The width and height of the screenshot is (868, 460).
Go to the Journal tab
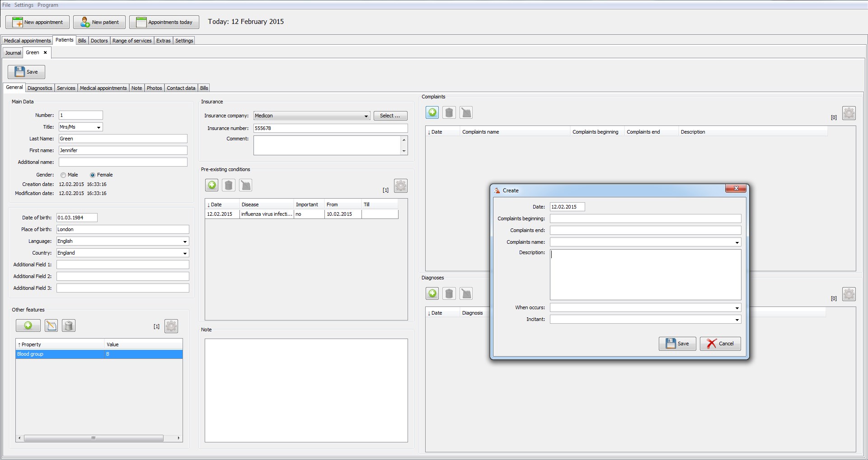tap(13, 53)
